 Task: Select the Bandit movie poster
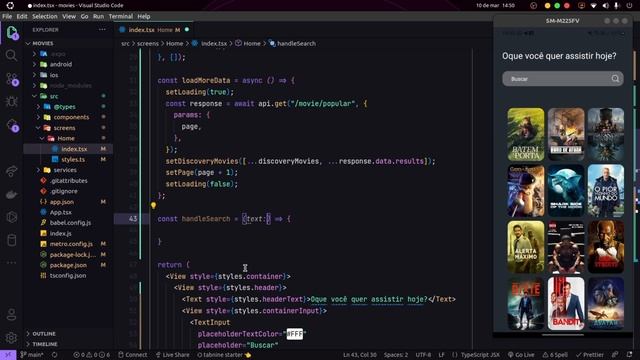(566, 303)
